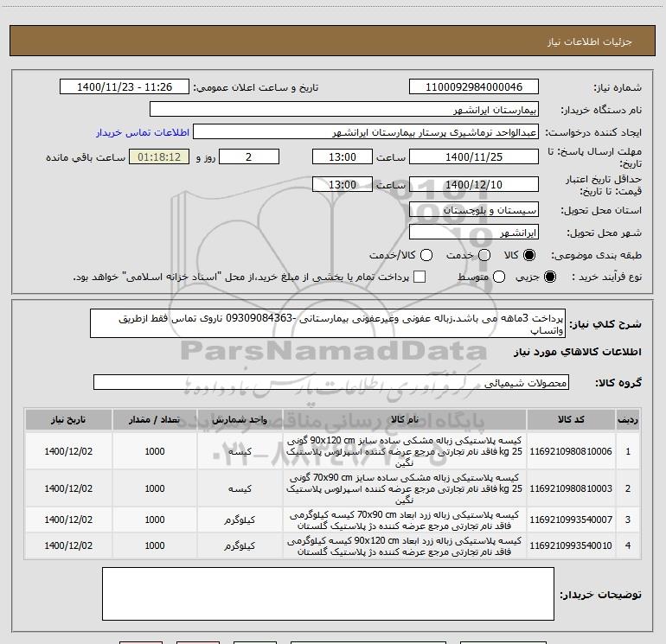Image resolution: width=666 pixels, height=644 pixels.
Task: Select the خدمت radio button
Action: pyautogui.click(x=484, y=255)
